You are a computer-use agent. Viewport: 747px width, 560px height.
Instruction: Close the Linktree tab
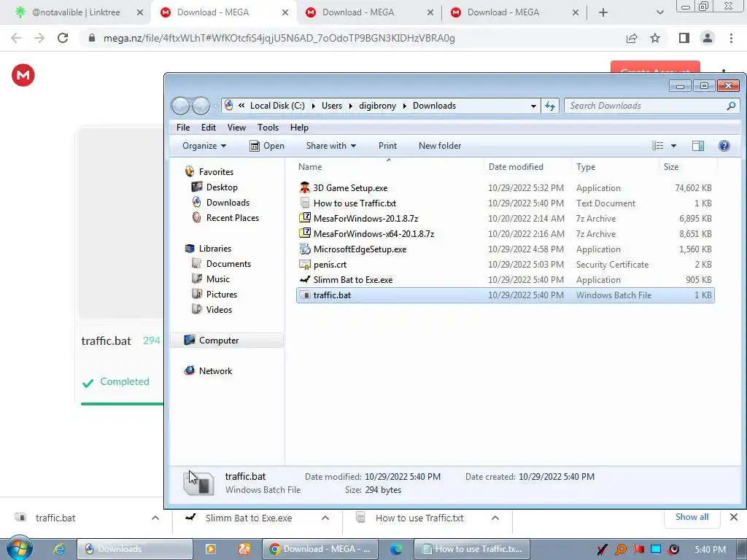point(140,12)
